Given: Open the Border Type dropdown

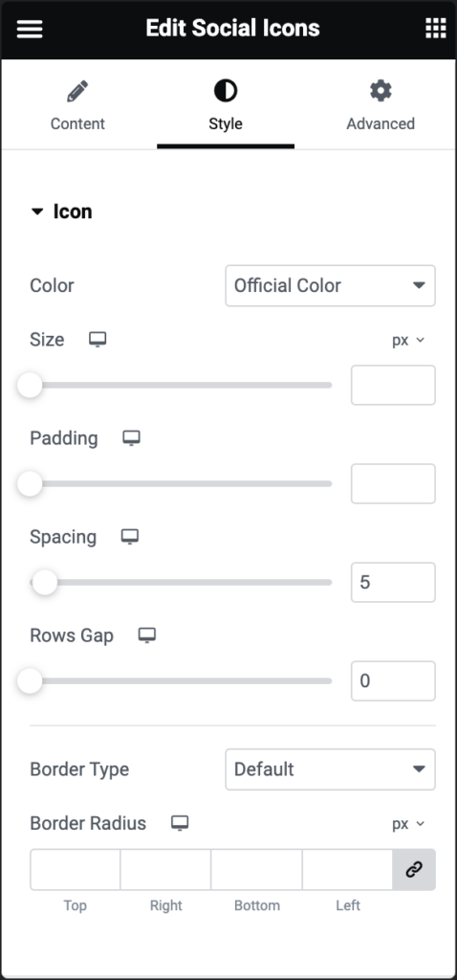Looking at the screenshot, I should [x=330, y=769].
